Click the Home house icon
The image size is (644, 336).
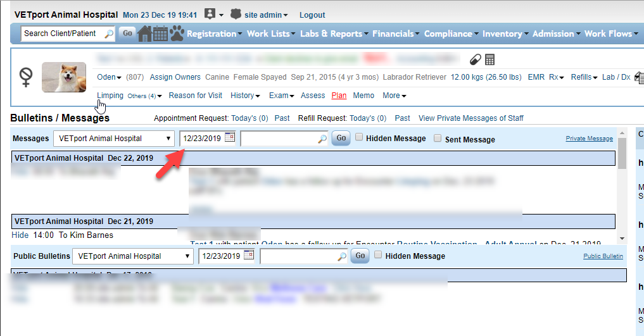[144, 34]
